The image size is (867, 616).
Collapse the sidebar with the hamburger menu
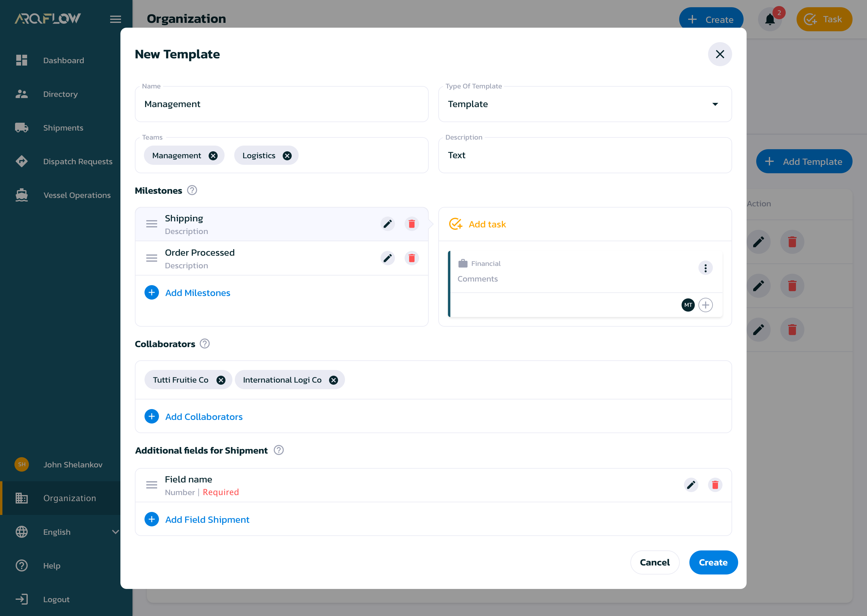(x=116, y=19)
